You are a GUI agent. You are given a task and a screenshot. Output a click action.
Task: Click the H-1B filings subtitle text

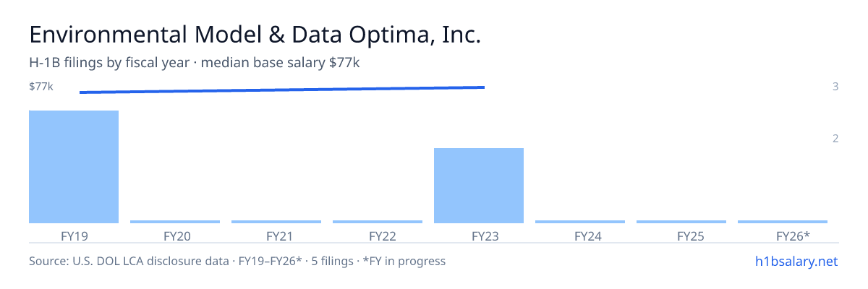pyautogui.click(x=195, y=63)
